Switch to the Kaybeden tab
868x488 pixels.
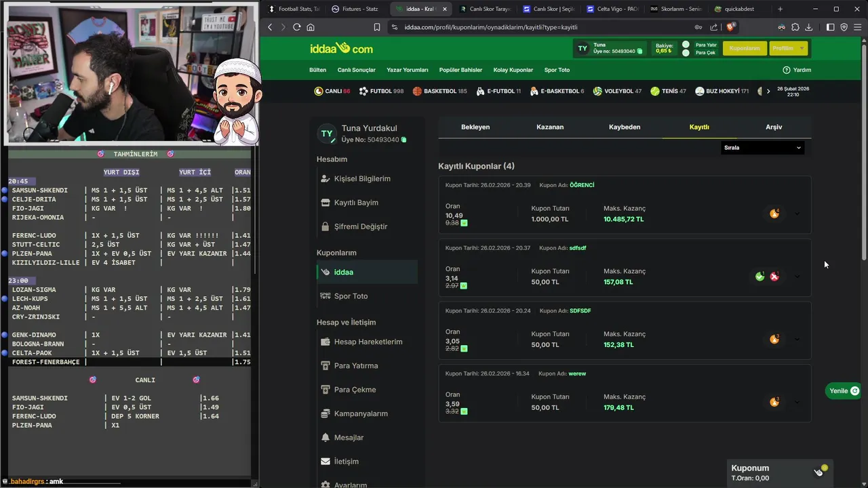(625, 127)
